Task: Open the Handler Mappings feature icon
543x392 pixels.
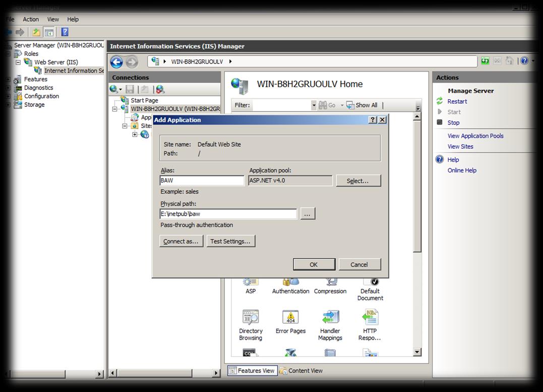Action: click(330, 325)
